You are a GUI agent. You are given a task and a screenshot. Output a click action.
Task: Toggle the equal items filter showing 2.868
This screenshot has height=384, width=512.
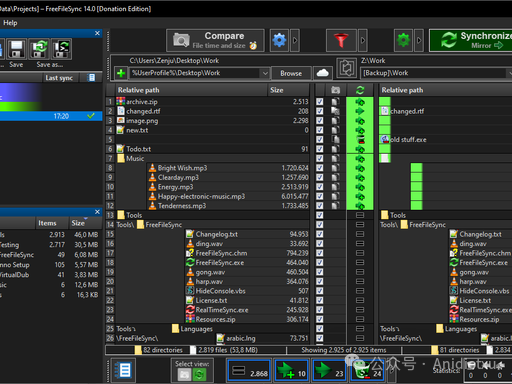point(249,370)
